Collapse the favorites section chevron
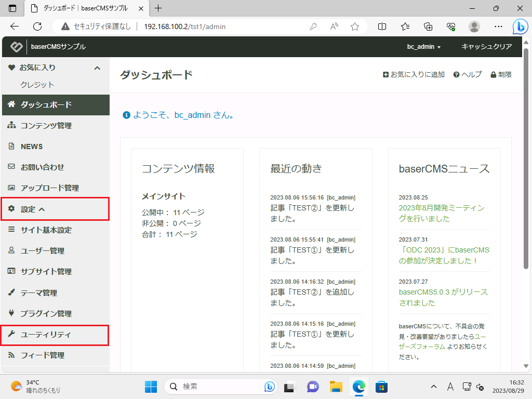 coord(97,68)
